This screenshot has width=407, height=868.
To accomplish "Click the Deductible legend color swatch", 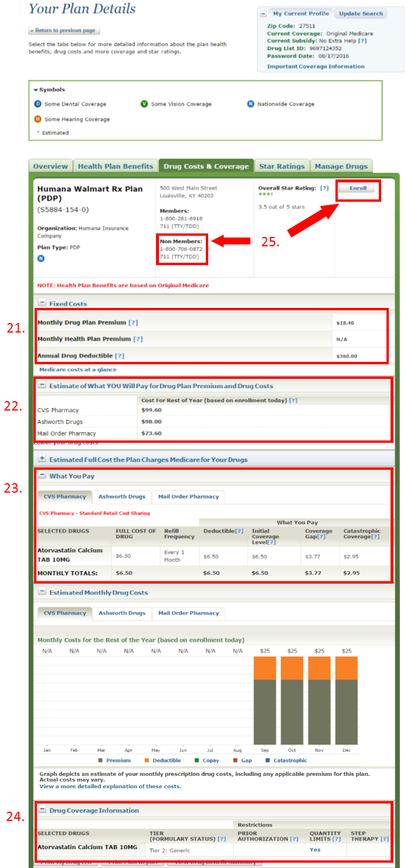I will pos(147,761).
